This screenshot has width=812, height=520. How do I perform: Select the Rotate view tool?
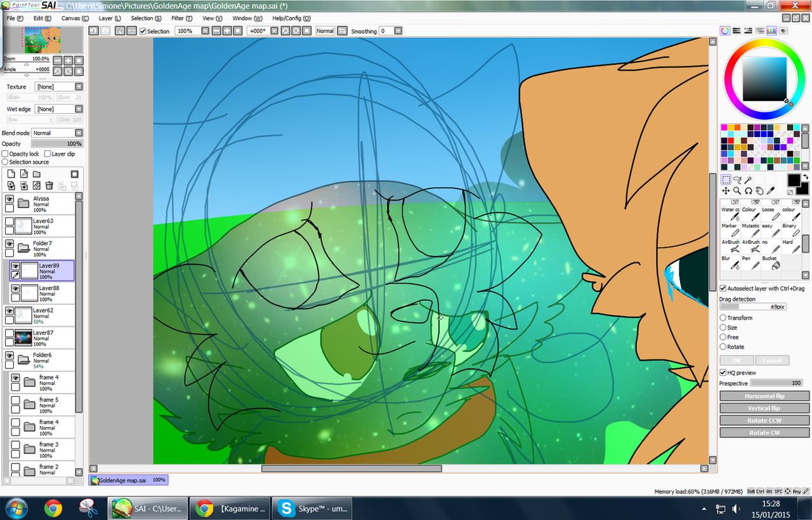[749, 190]
